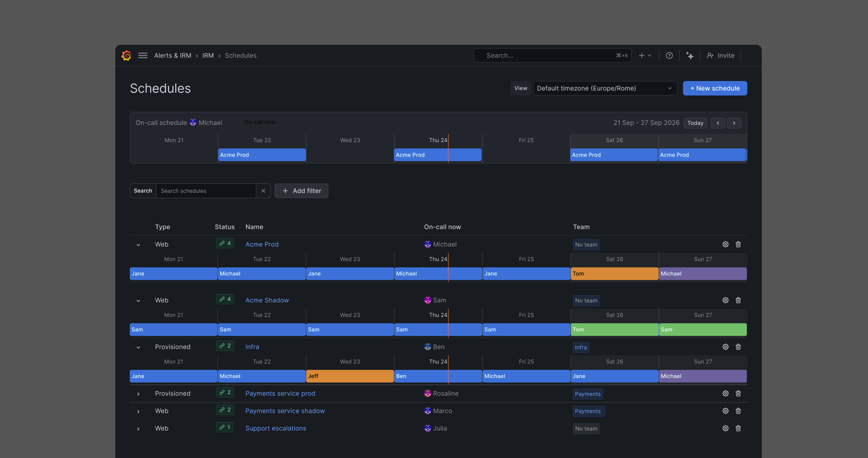Screen dimensions: 868x458
Task: Delete the Infra schedule
Action: 738,347
